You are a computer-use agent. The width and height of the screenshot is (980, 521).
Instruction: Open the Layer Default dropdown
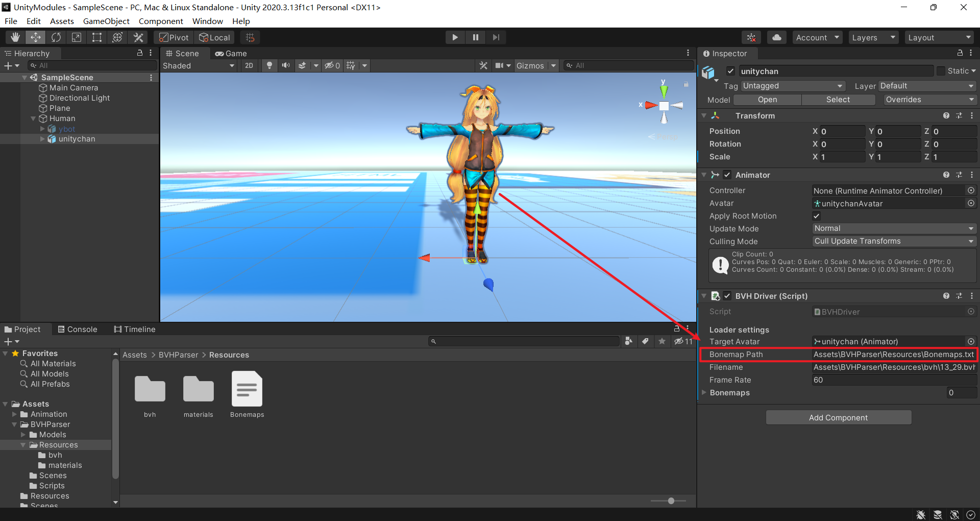pyautogui.click(x=927, y=86)
